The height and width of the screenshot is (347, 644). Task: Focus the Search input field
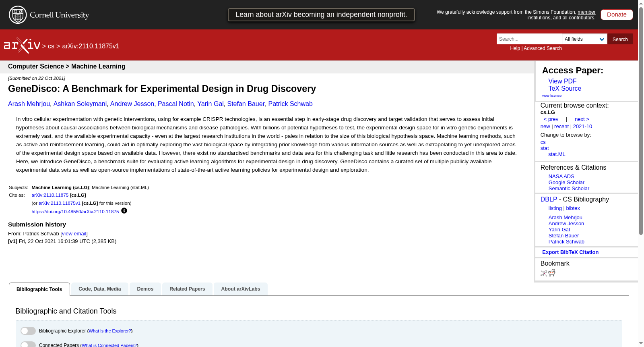[529, 39]
